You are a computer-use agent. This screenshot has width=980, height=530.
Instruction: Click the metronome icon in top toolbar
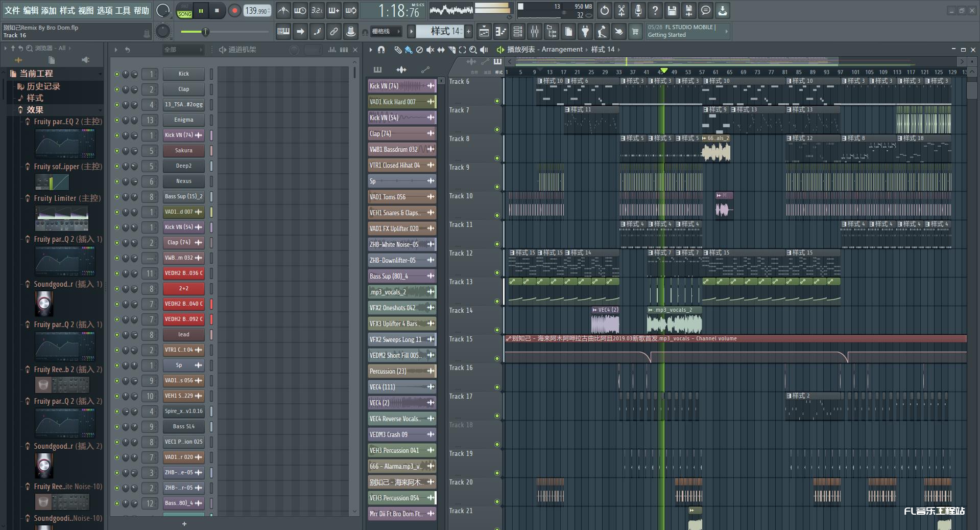tap(283, 10)
